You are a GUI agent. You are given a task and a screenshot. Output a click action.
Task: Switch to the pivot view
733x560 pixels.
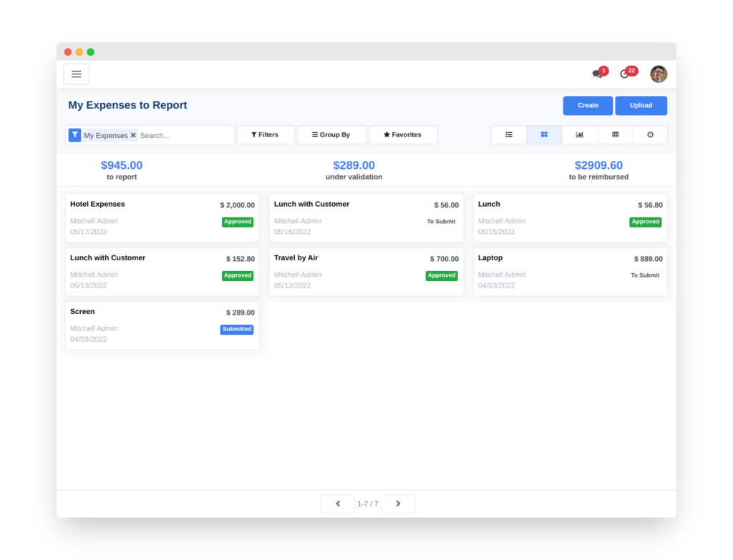tap(614, 134)
